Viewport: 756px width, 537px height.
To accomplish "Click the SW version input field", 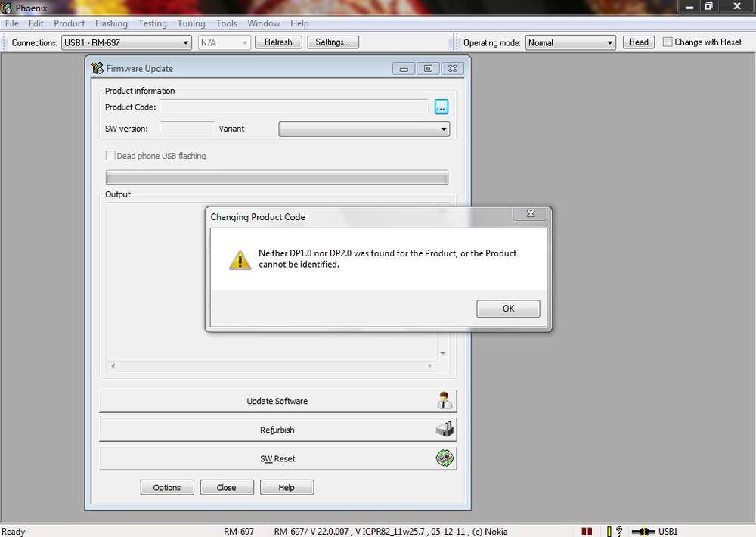I will tap(187, 129).
